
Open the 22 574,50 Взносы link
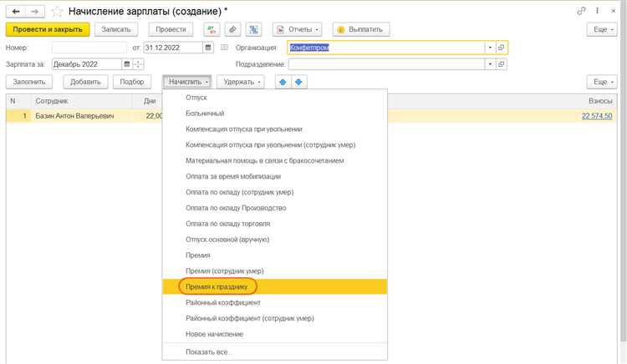click(596, 116)
